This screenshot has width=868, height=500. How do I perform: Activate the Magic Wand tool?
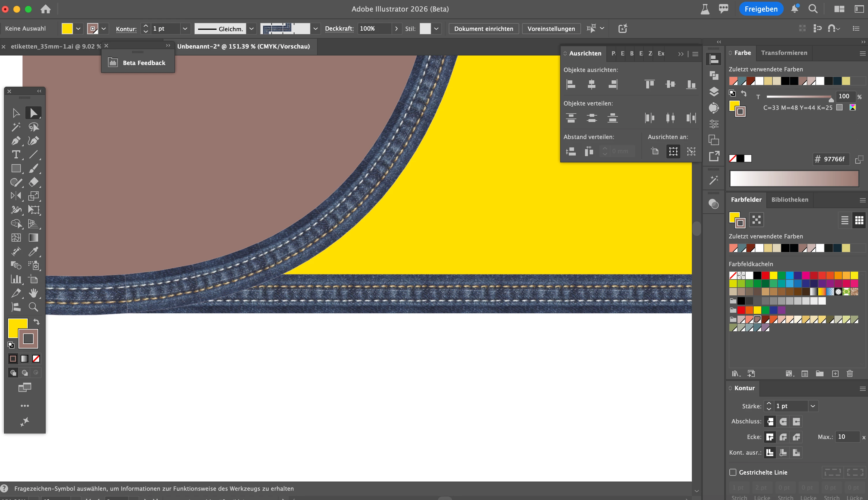[16, 127]
